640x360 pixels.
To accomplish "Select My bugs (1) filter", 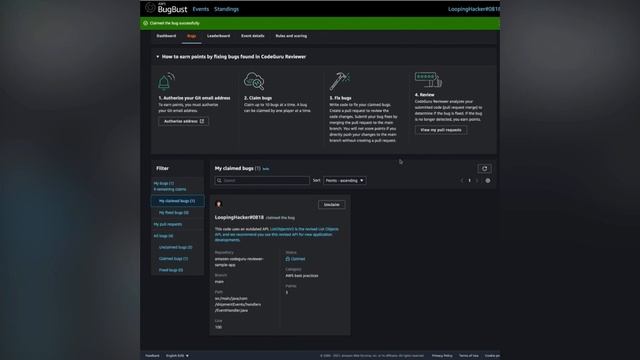I will pos(163,183).
